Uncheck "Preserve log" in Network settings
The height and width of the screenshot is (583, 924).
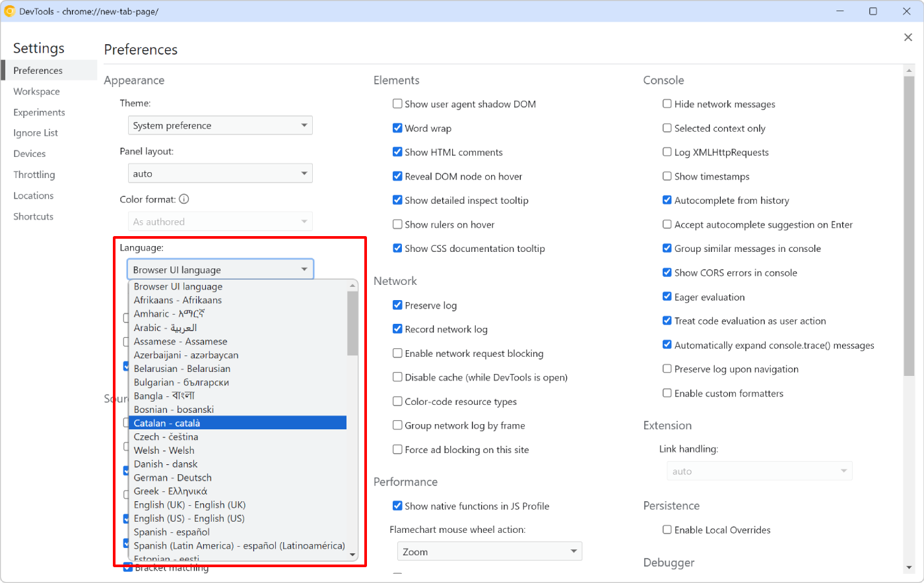tap(397, 305)
